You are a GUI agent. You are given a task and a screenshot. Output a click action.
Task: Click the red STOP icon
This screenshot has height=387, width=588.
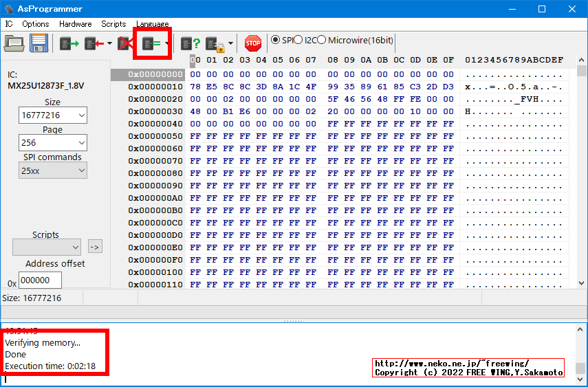tap(253, 43)
